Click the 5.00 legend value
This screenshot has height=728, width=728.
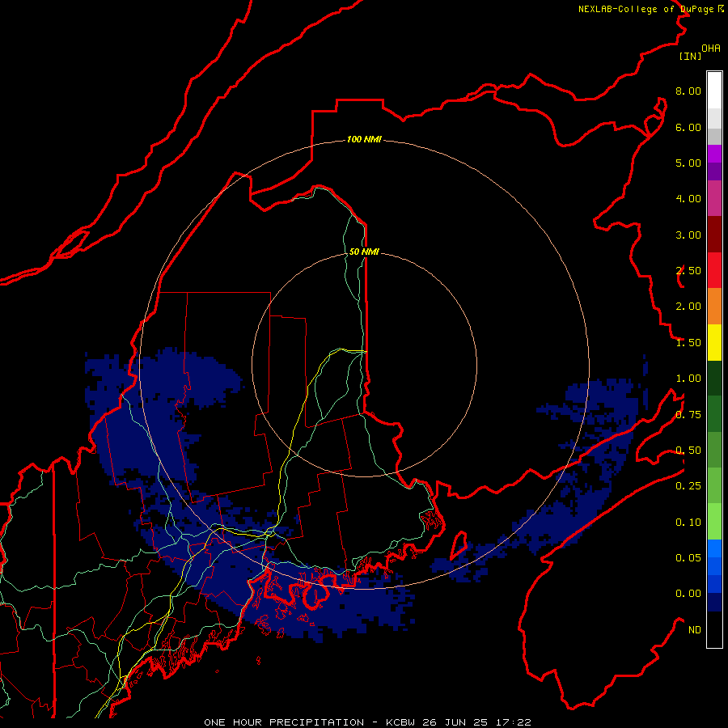click(x=688, y=163)
